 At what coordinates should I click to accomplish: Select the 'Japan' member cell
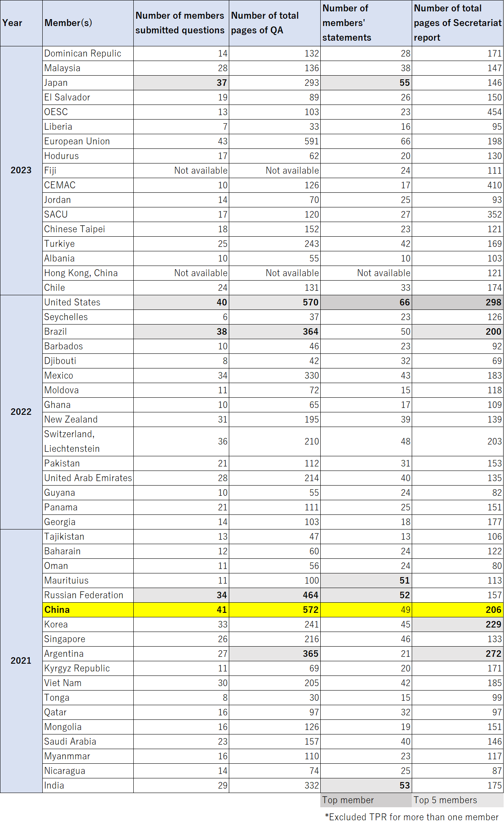88,83
